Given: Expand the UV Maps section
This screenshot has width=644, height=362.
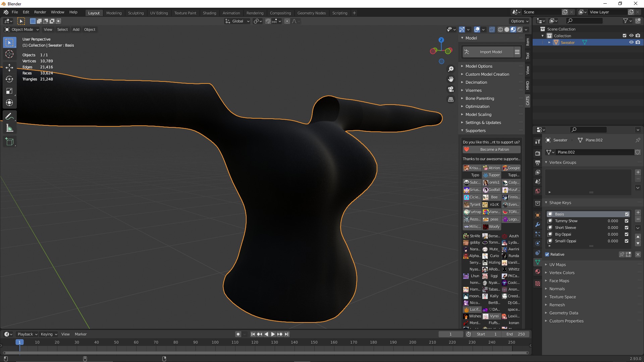Looking at the screenshot, I should click(x=557, y=265).
